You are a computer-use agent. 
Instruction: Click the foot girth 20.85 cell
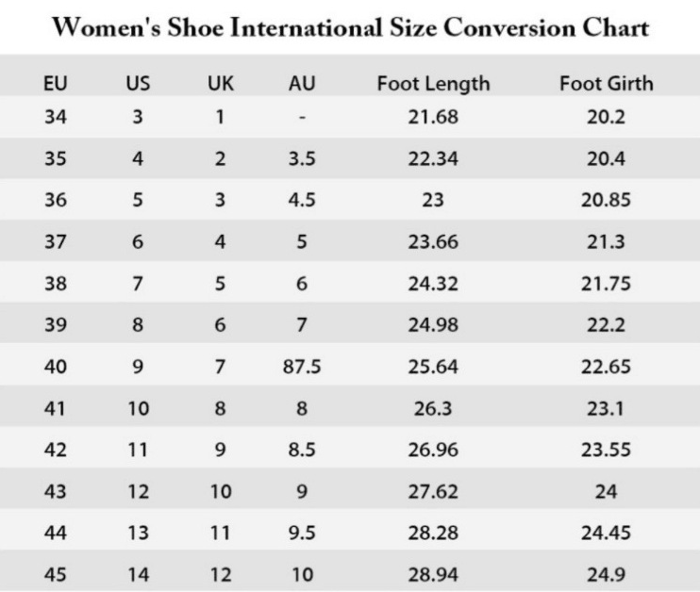[606, 201]
